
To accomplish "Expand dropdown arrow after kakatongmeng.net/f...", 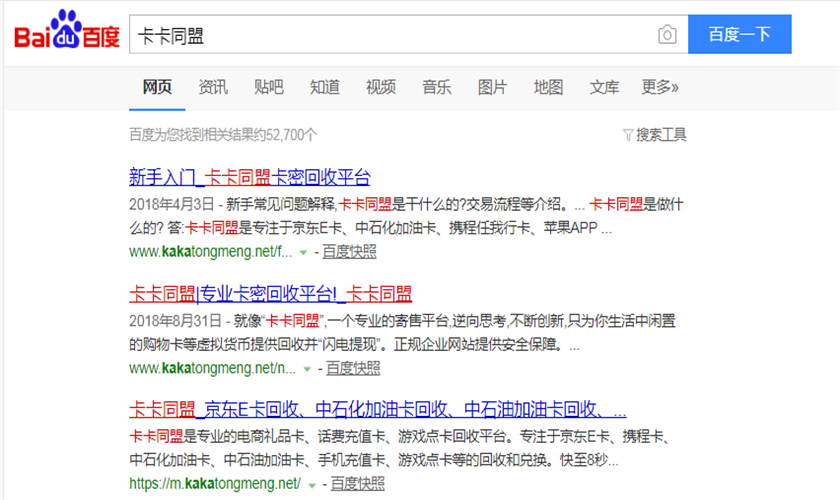I will [x=303, y=252].
